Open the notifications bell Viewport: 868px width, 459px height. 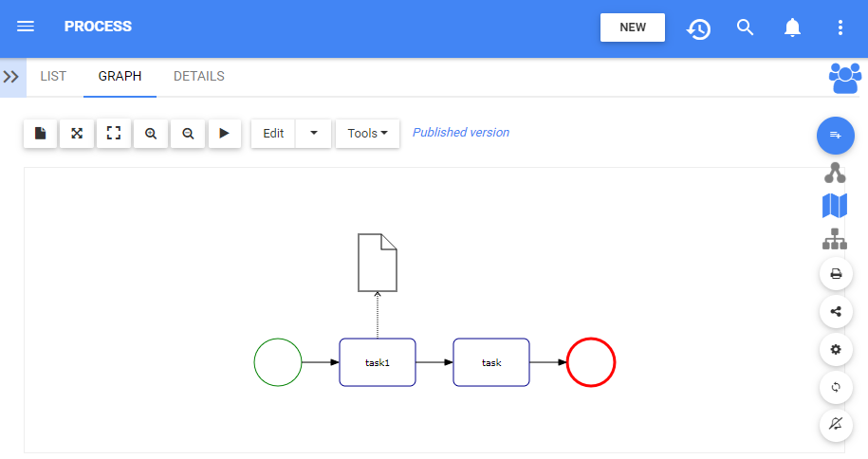tap(792, 28)
